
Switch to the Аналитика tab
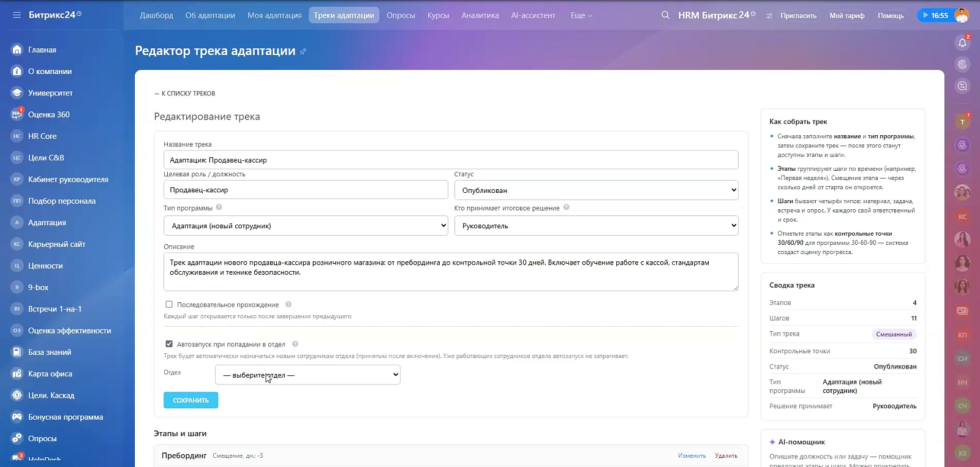(x=480, y=15)
